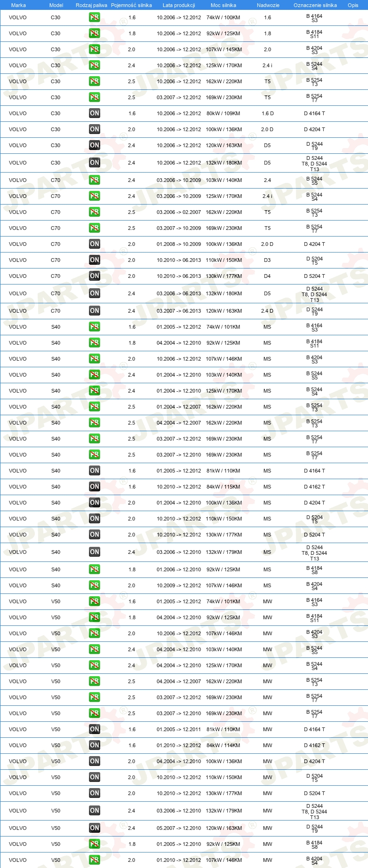Click the S40 power value 81kW / 110KM

(224, 471)
